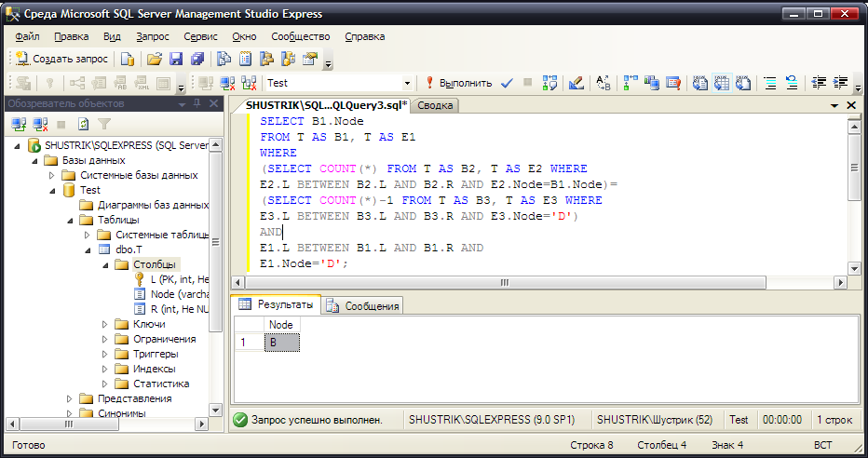Open Обозреватель объектов window position menu
This screenshot has height=458, width=868.
[x=183, y=104]
